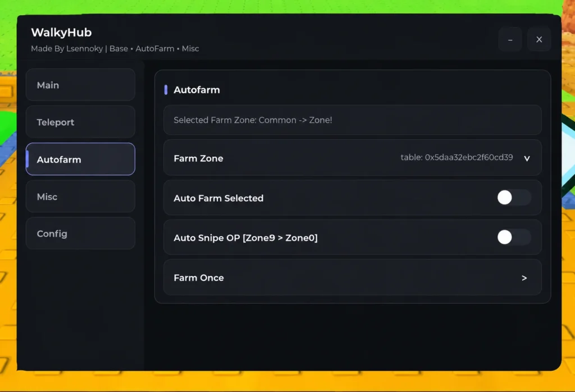Open the Main tab
This screenshot has width=575, height=392.
(80, 85)
